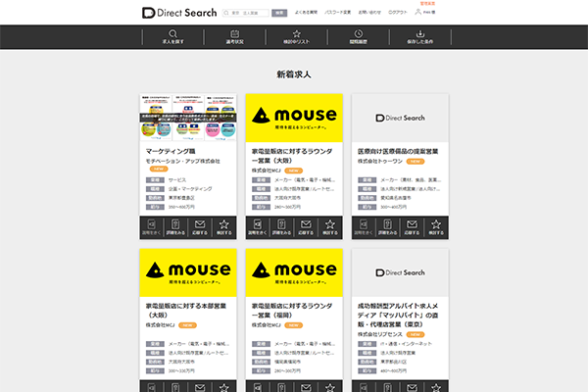Open 選考状況 selection status in the nav bar
Screen dimensions: 588x392
pos(235,37)
